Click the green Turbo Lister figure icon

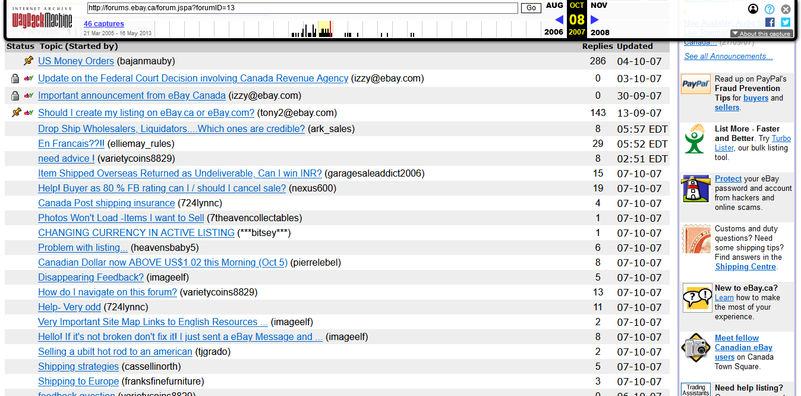point(694,138)
